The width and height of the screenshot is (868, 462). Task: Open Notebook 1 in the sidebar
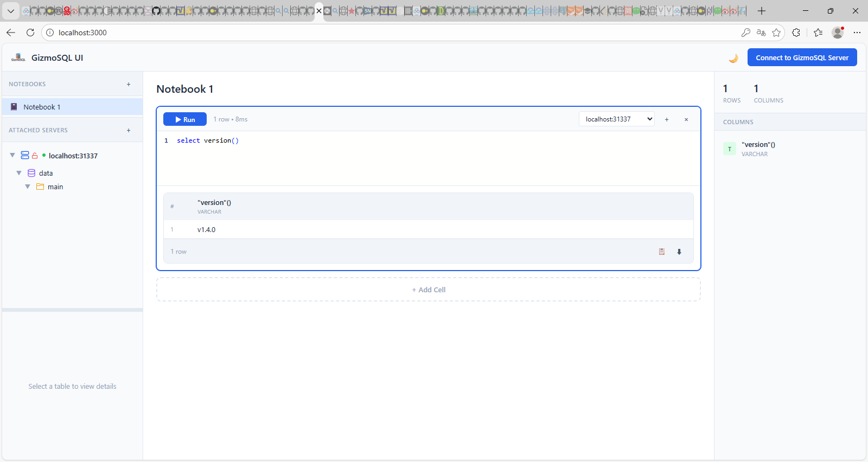(72, 107)
